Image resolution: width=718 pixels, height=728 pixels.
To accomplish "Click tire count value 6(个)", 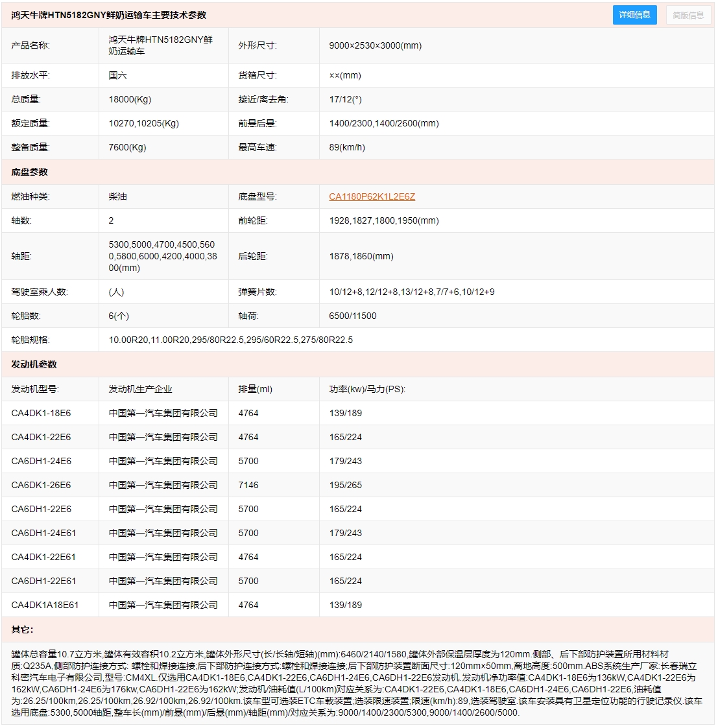I will pyautogui.click(x=119, y=316).
